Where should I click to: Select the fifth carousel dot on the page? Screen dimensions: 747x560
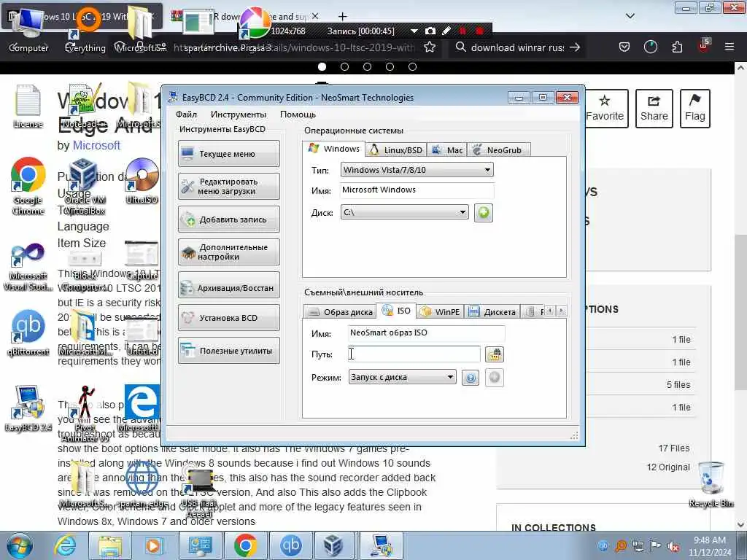[x=413, y=66]
